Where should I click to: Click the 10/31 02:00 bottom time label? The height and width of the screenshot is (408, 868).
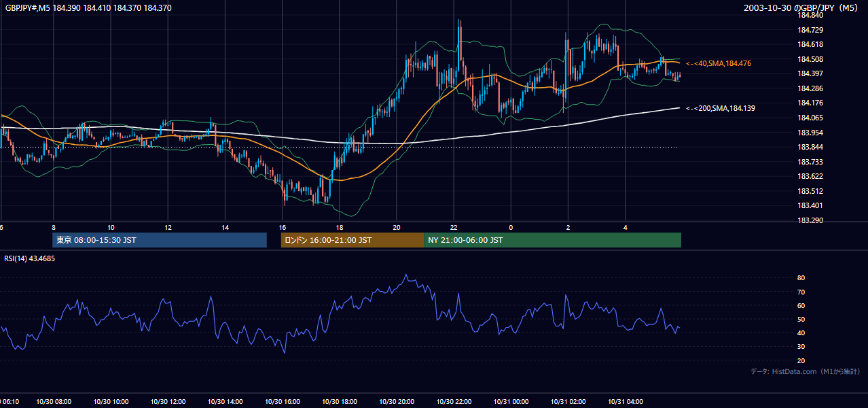[x=568, y=402]
